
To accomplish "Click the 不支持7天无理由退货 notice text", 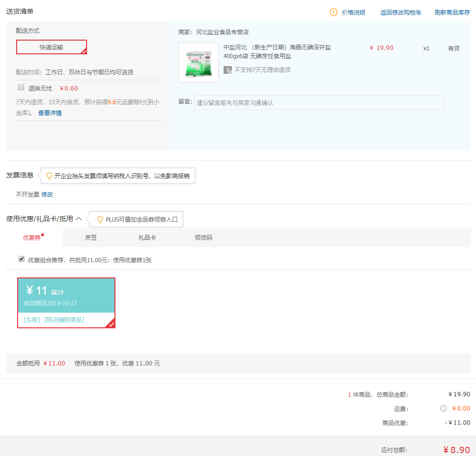I will [x=263, y=70].
